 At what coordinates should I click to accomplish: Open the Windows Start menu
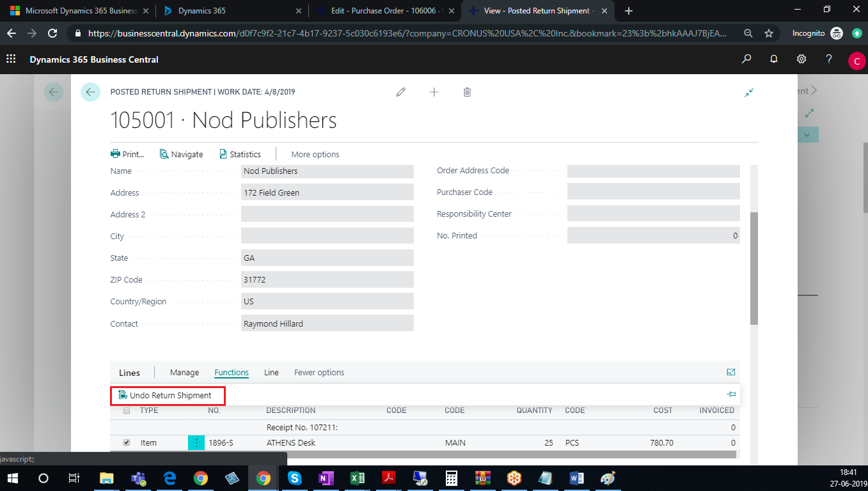click(x=12, y=478)
